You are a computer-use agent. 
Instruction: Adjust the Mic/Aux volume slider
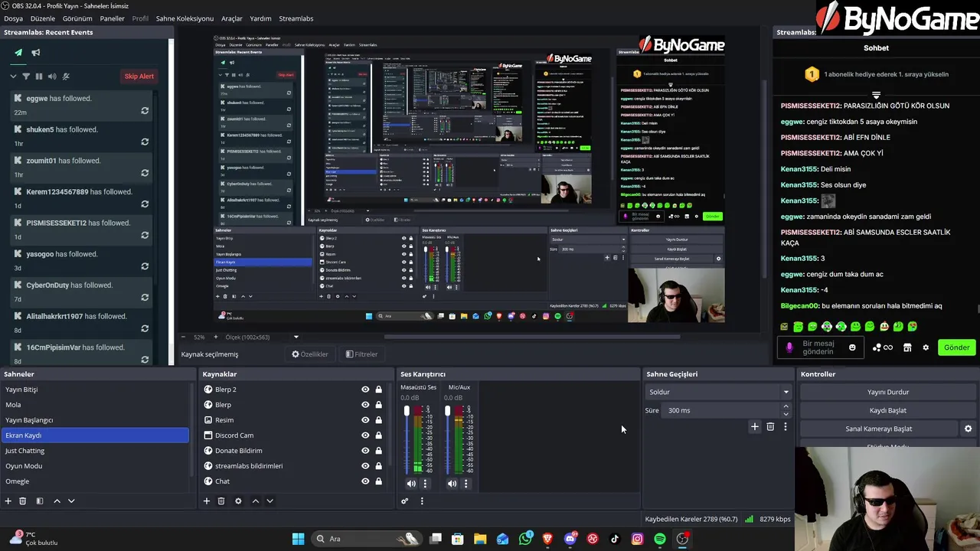pos(448,440)
